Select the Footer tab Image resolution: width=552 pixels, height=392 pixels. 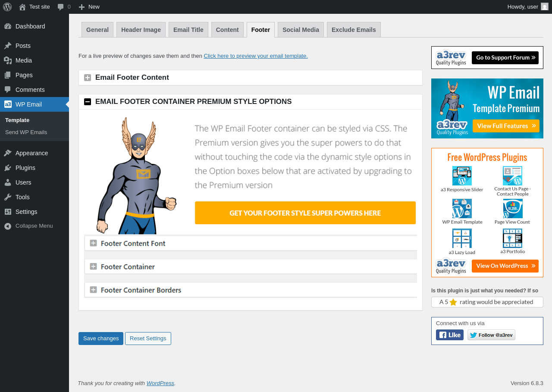[260, 30]
